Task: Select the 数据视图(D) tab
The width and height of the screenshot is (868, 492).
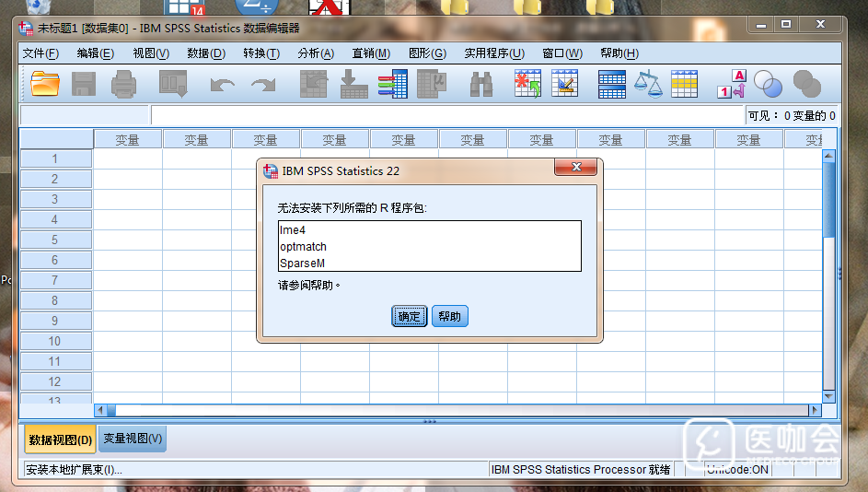Action: [x=60, y=439]
